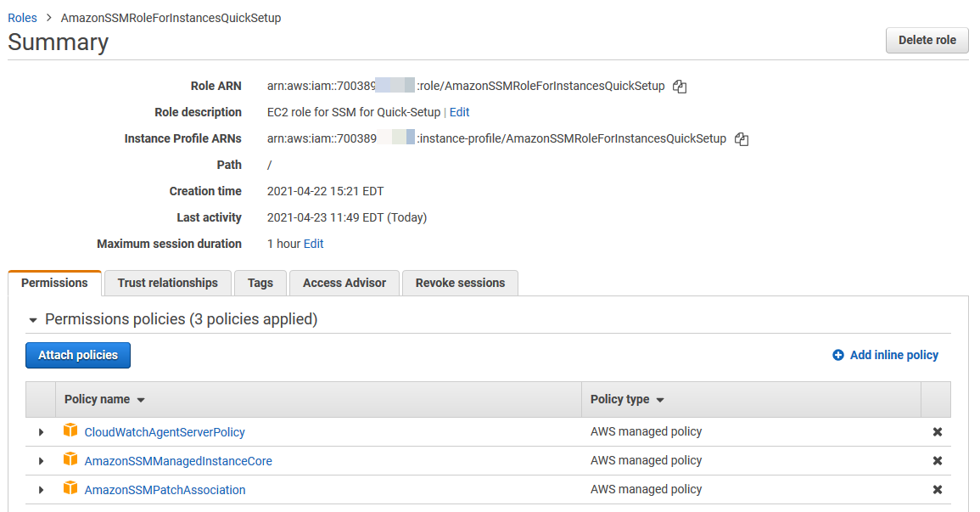Go back to Roles via the breadcrumb
The height and width of the screenshot is (512, 980).
(x=23, y=18)
